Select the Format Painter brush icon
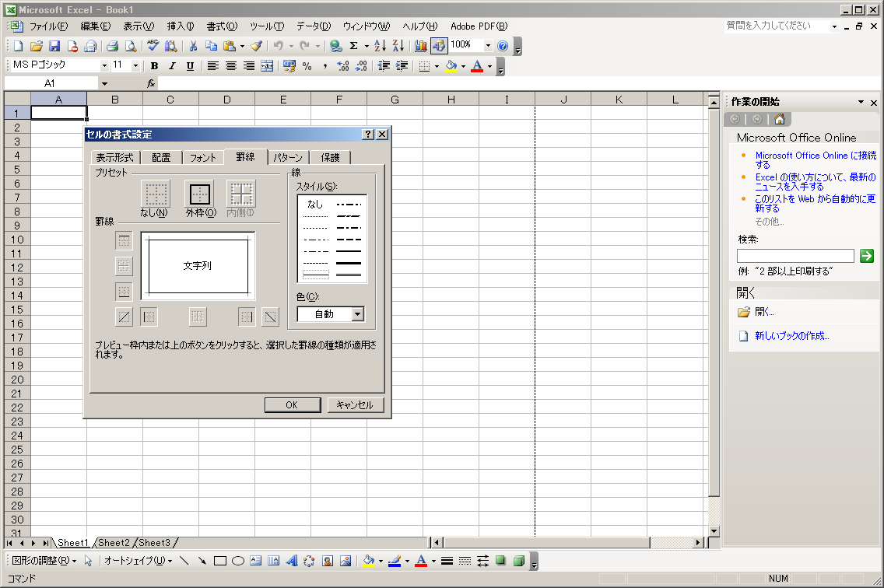Image resolution: width=884 pixels, height=588 pixels. tap(257, 46)
